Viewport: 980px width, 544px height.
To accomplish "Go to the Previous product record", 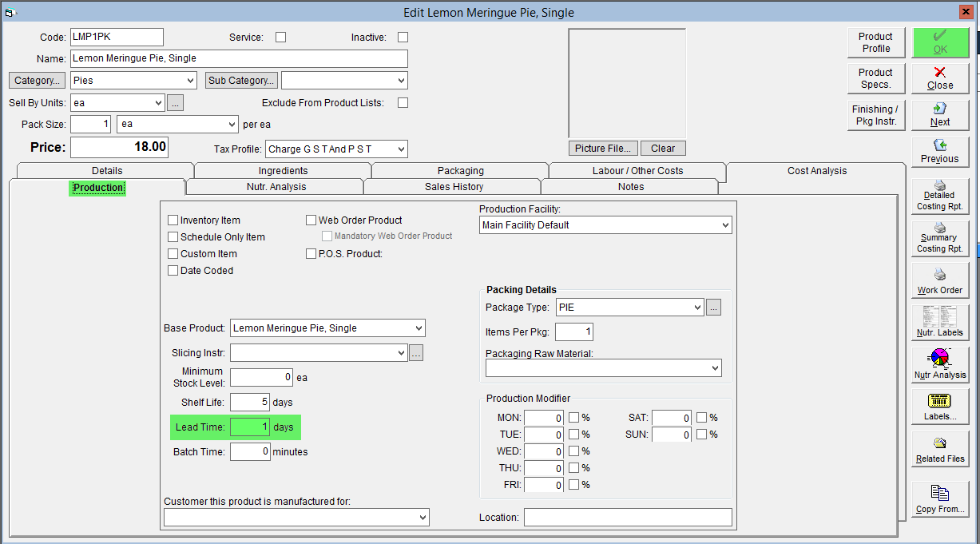I will (940, 152).
